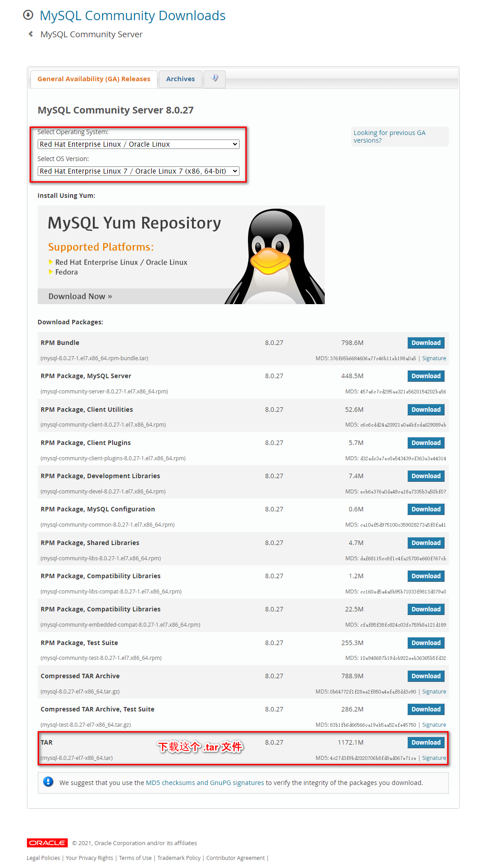The height and width of the screenshot is (868, 484).
Task: Click the Fedora platform entry
Action: (66, 272)
